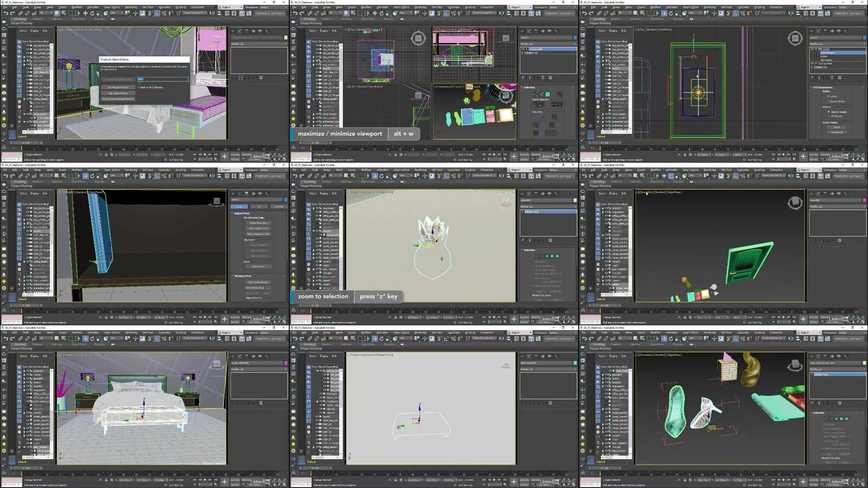The height and width of the screenshot is (488, 868).
Task: Click Undo arrow in the FFD Parameters window toolbar
Action: (584, 13)
